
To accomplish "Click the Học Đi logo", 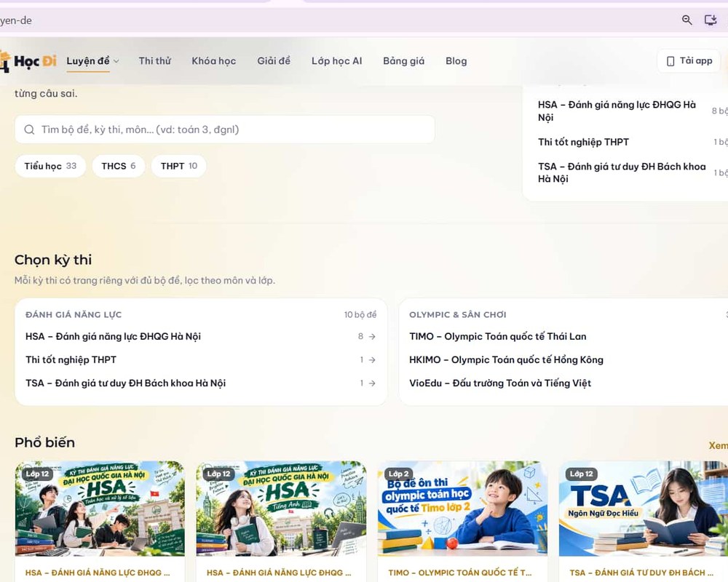I will [28, 61].
